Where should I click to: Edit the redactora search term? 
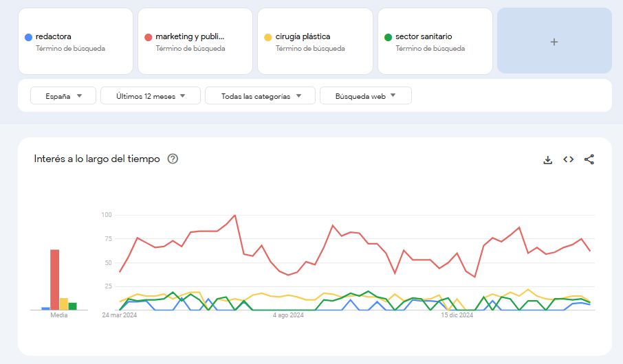pos(53,36)
